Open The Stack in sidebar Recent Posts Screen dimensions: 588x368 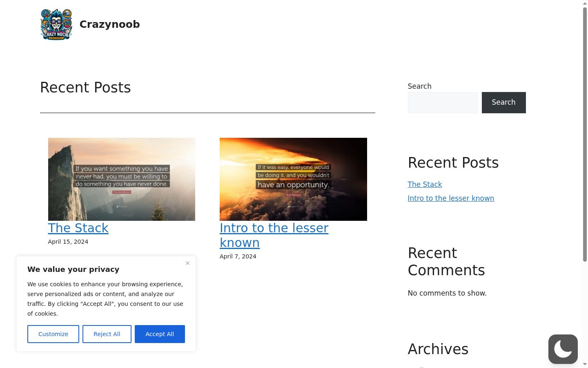point(425,184)
